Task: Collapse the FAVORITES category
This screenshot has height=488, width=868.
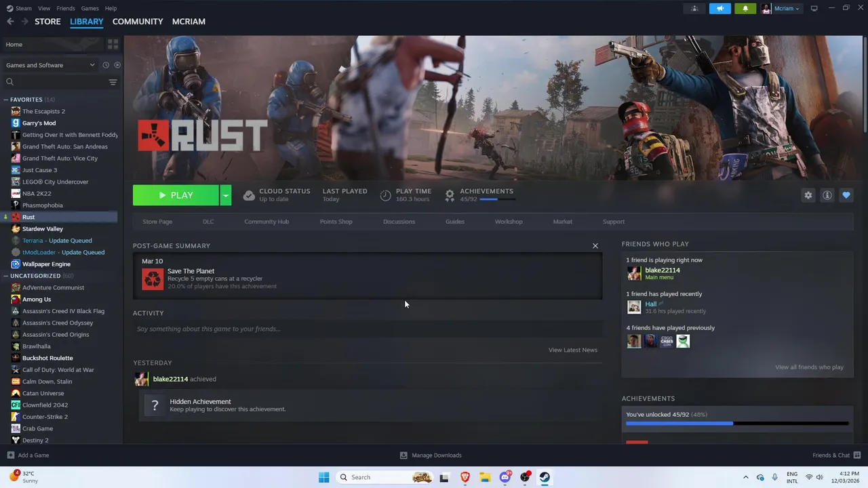Action: tap(6, 100)
